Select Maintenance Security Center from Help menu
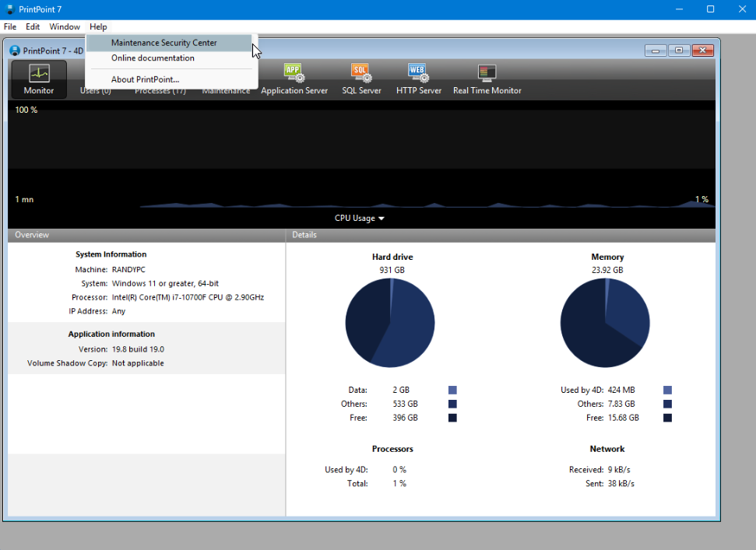This screenshot has height=550, width=756. pos(169,43)
